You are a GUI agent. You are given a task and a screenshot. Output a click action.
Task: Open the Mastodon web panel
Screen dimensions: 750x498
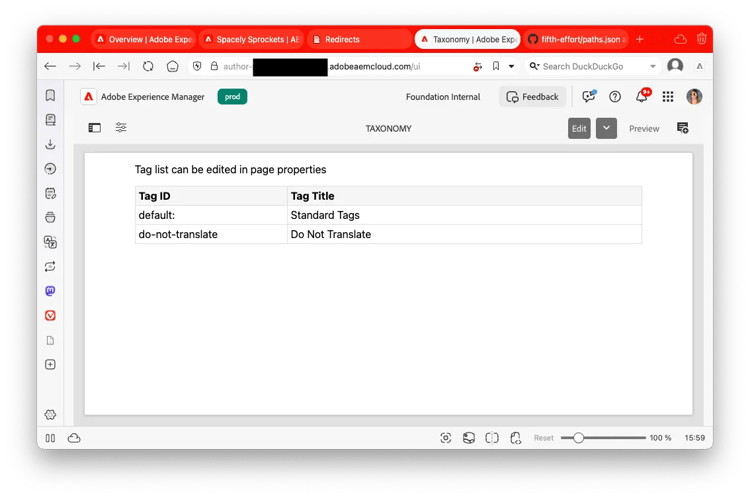(x=50, y=291)
